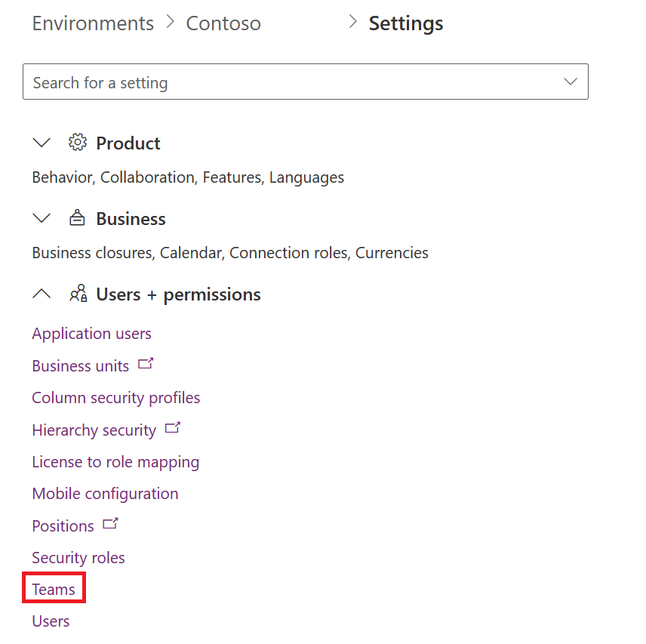
Task: Expand the Business section
Action: click(42, 217)
